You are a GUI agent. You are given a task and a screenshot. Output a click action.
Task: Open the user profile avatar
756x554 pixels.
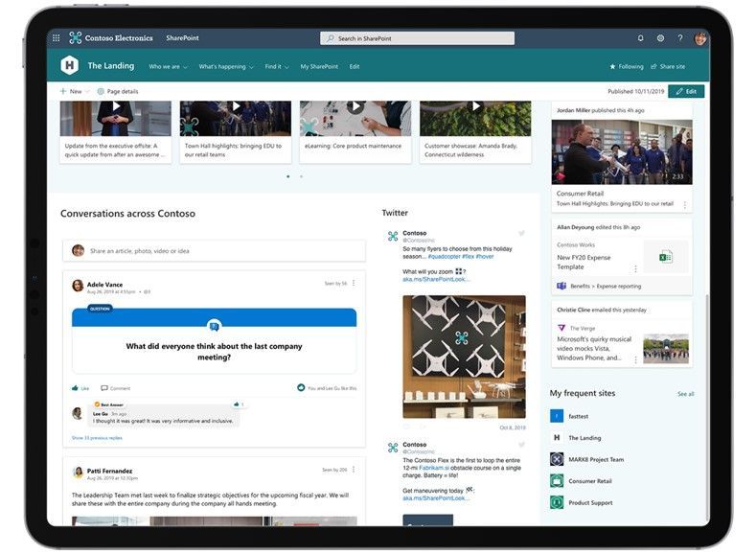pos(700,38)
